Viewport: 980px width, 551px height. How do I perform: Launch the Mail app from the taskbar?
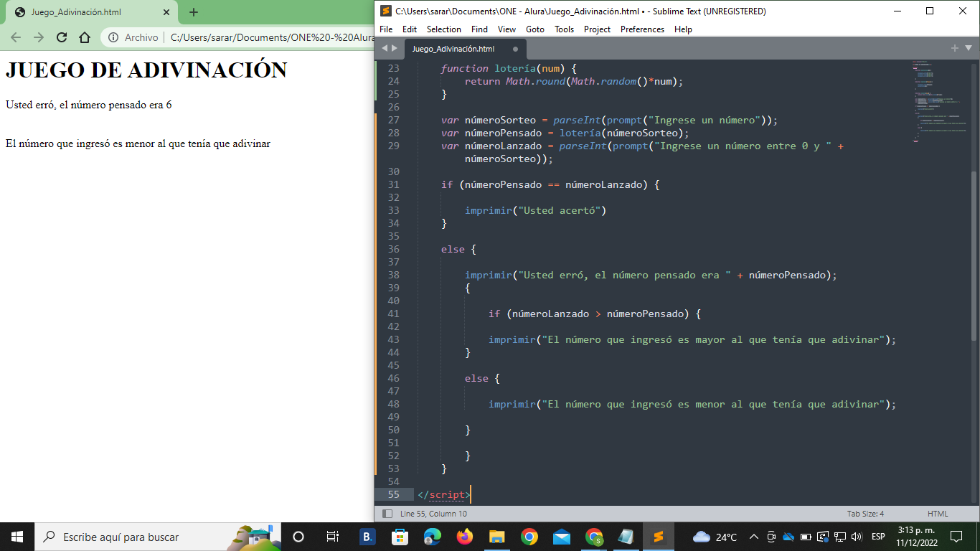coord(562,537)
